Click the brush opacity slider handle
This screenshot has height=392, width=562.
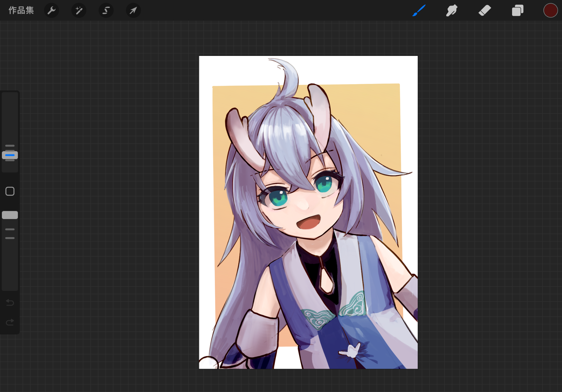(10, 215)
